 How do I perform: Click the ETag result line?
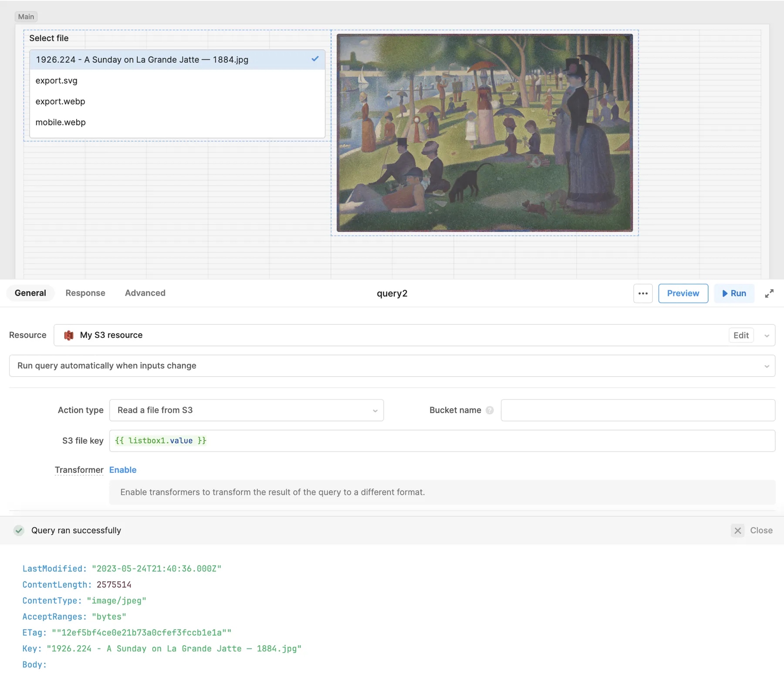[127, 633]
